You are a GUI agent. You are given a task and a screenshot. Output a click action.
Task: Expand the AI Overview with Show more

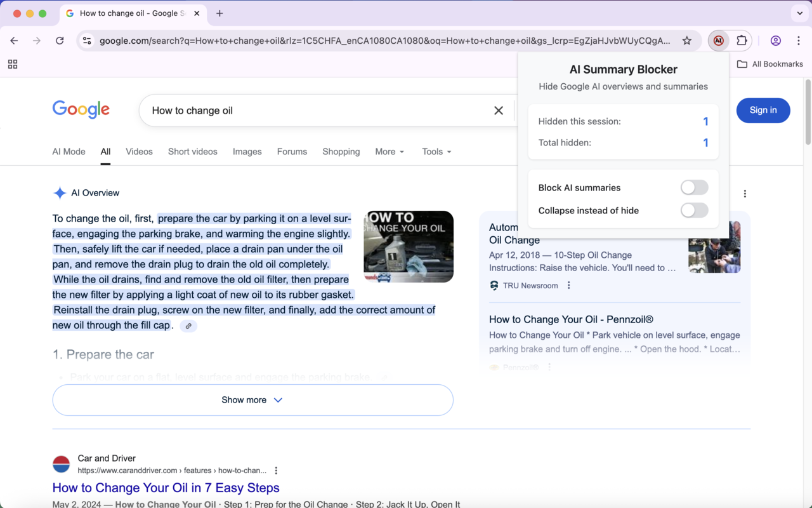coord(252,399)
